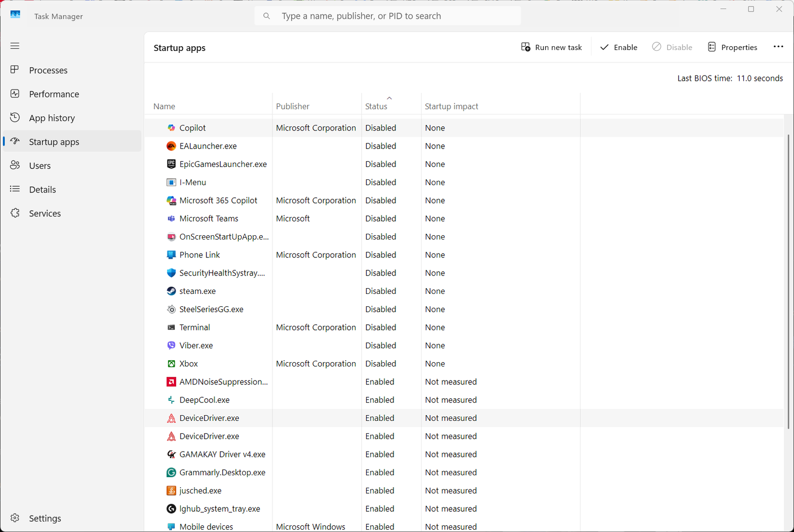Enable the selected startup app
The image size is (794, 532).
point(619,47)
